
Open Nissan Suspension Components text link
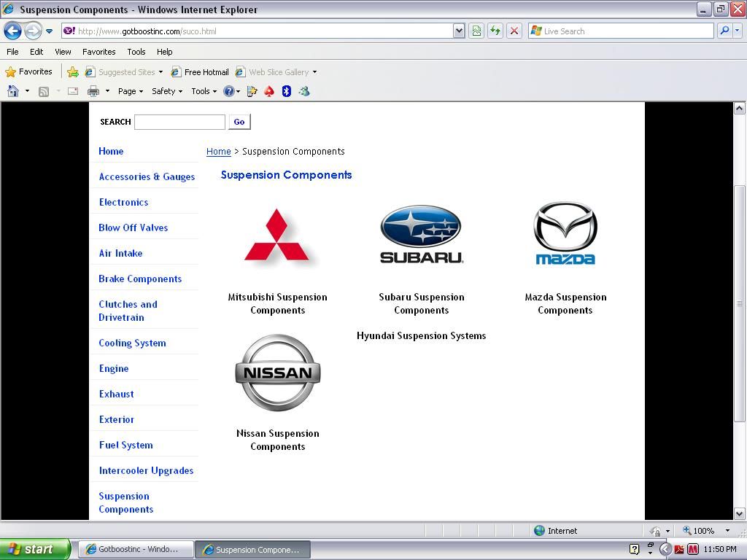[278, 440]
